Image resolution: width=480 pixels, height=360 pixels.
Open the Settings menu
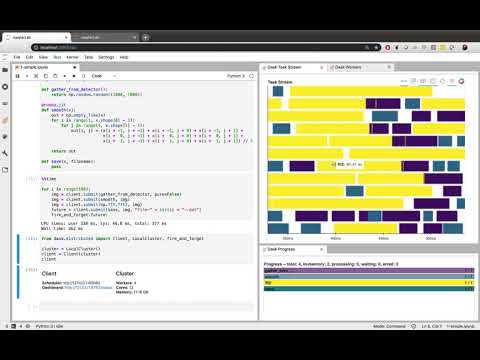[x=106, y=57]
